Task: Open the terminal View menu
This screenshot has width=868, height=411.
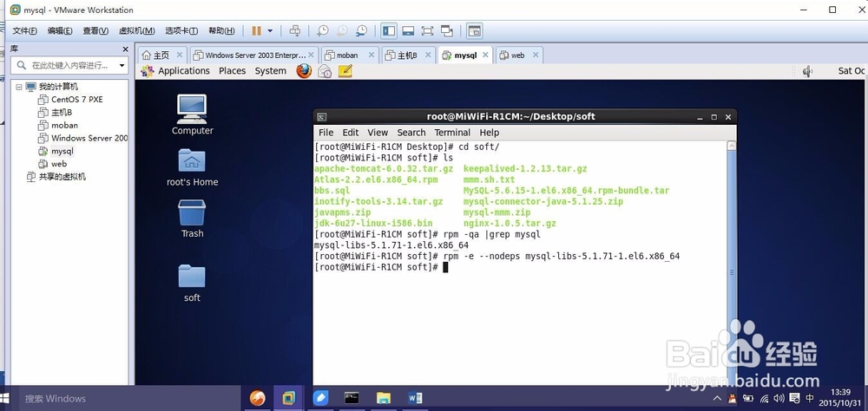Action: (378, 132)
